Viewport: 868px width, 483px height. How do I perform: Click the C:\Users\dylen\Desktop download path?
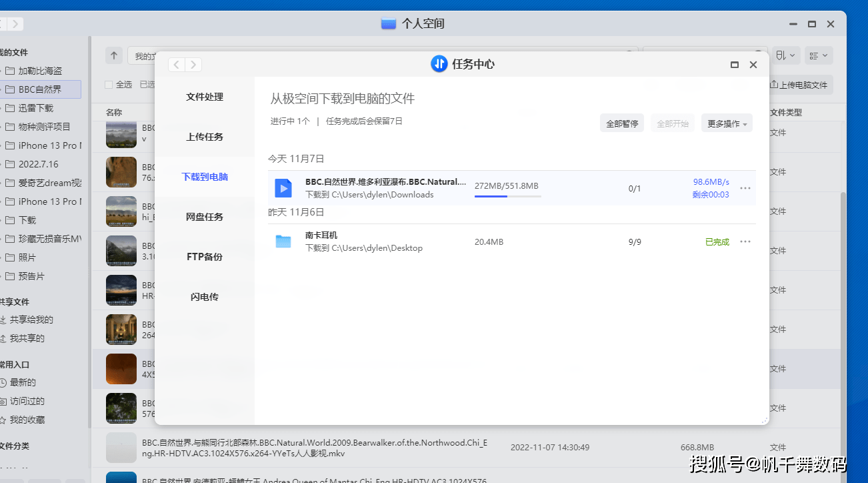coord(377,248)
